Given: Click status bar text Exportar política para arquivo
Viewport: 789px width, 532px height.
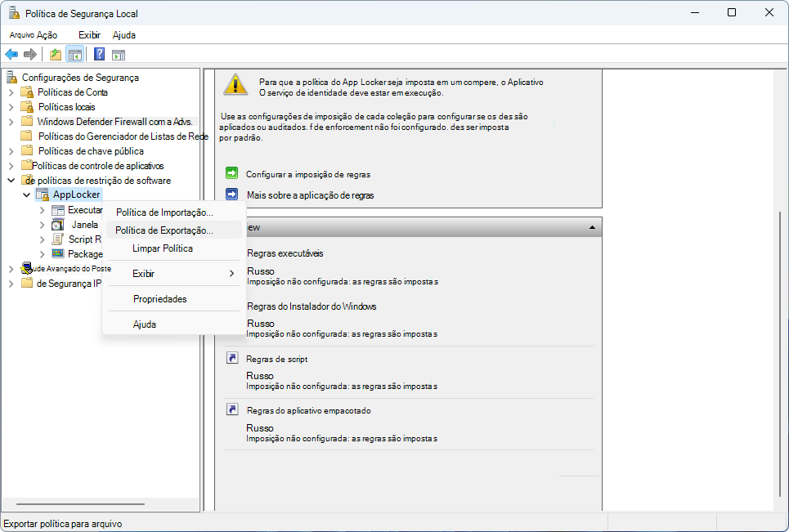Looking at the screenshot, I should 63,524.
